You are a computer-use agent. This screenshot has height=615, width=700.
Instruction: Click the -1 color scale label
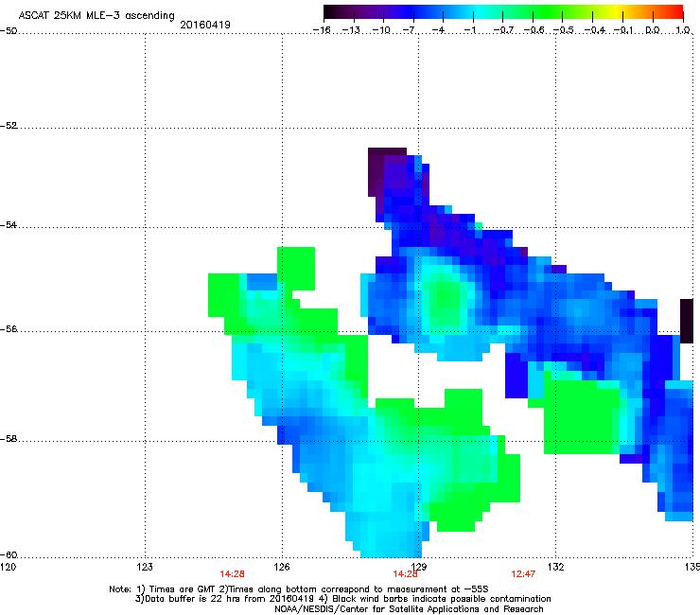[469, 30]
